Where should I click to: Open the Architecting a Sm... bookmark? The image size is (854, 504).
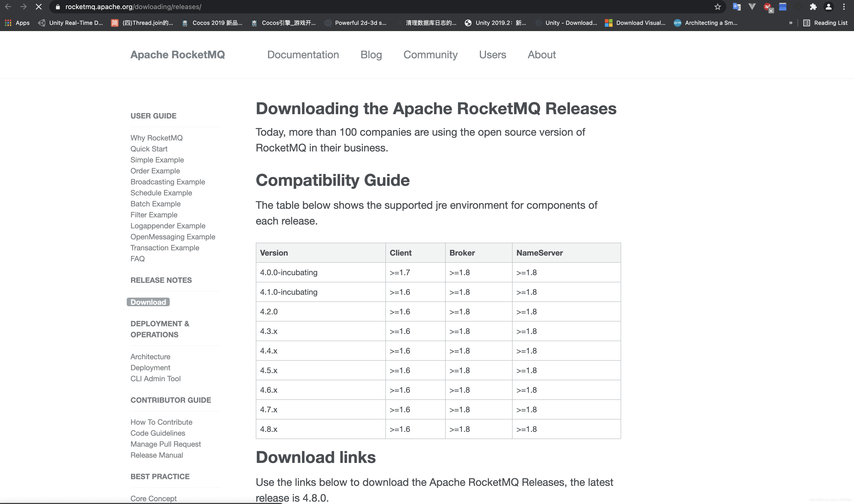click(706, 23)
